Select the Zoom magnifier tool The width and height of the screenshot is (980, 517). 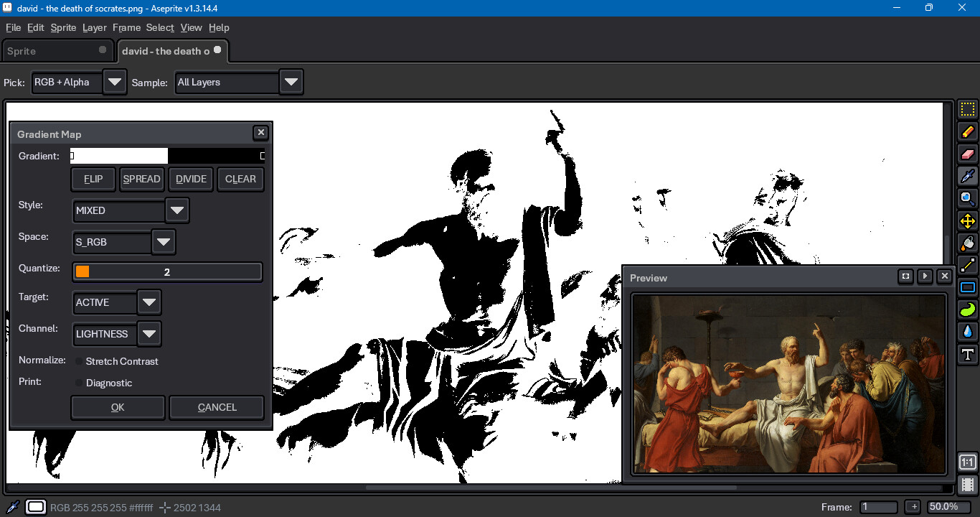[x=968, y=199]
